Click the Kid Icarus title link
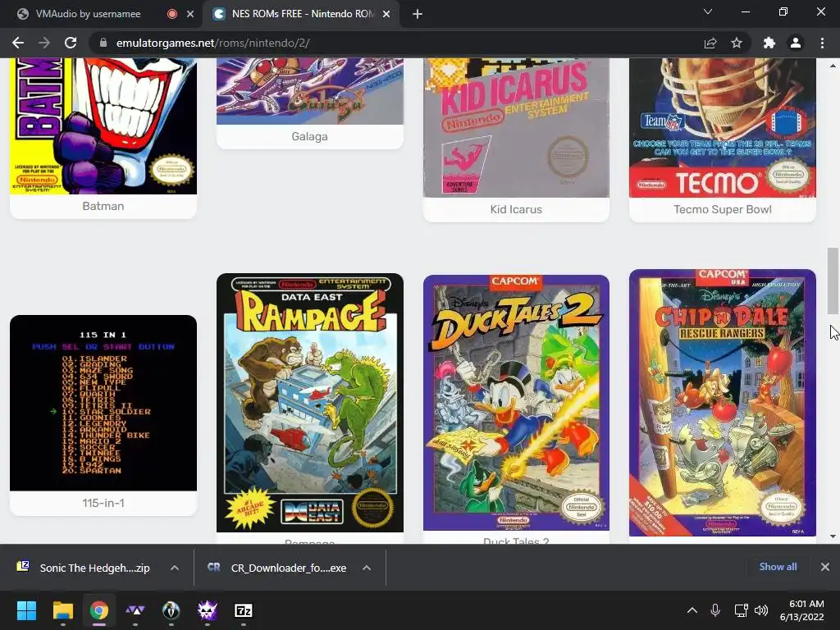Image resolution: width=840 pixels, height=630 pixels. 517,209
